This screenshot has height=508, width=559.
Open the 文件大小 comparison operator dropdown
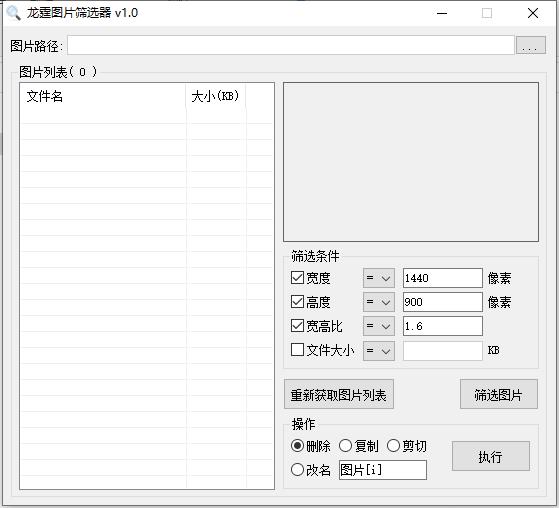[x=379, y=351]
